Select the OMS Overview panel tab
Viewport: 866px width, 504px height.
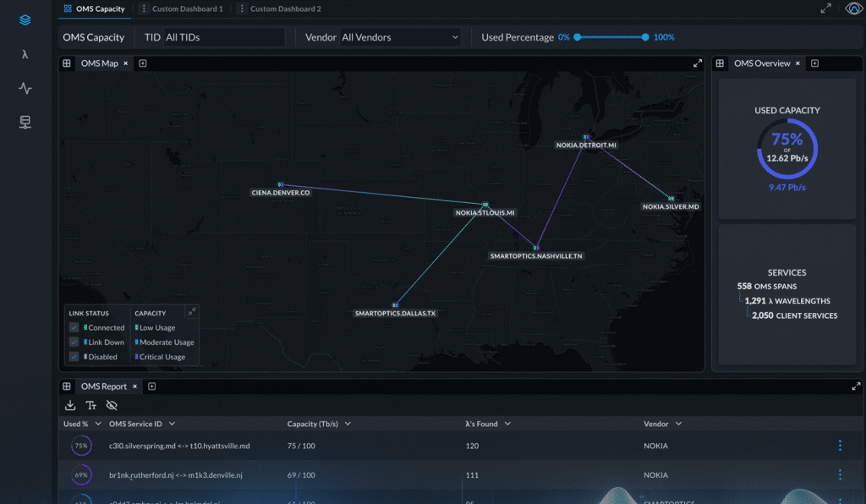pos(762,63)
